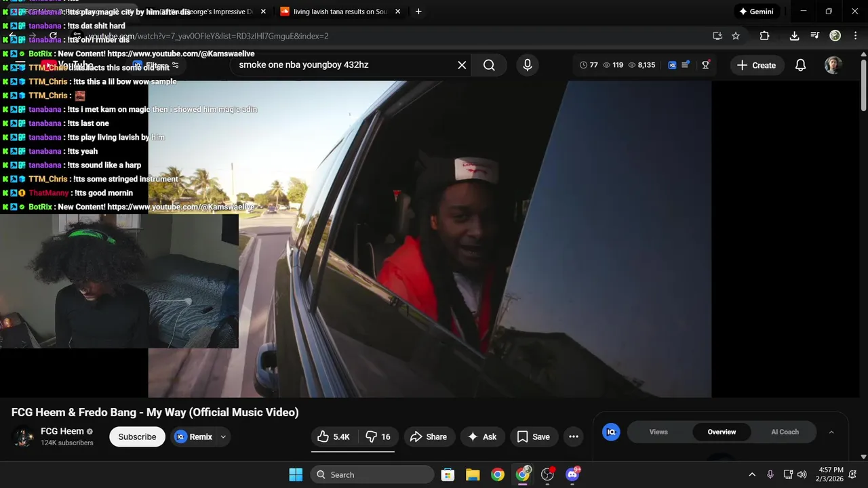The image size is (868, 488).
Task: Click the Windows taskbar Search box
Action: pos(372,474)
